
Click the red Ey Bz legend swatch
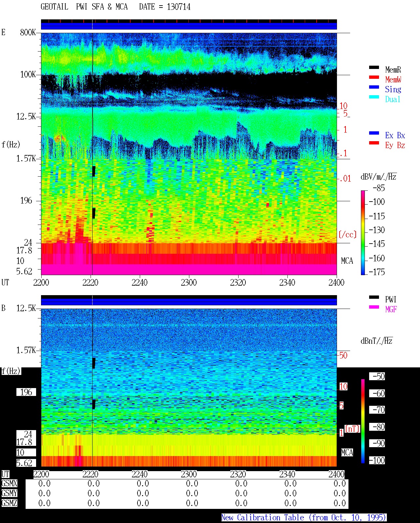pyautogui.click(x=374, y=143)
